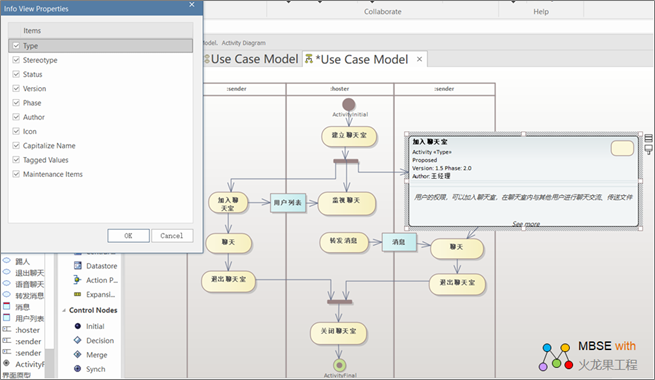Select the Datastore toolbox icon
The image size is (655, 380).
[78, 266]
